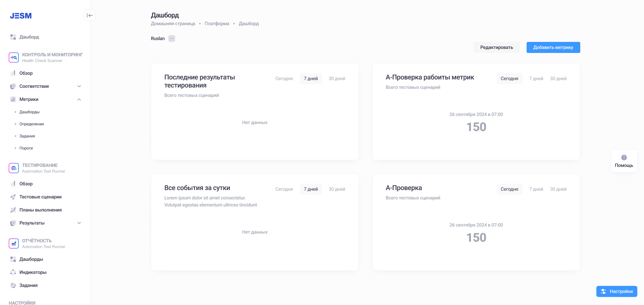644x305 pixels.
Task: Expand the Соответствие submenu chevron
Action: (x=79, y=86)
